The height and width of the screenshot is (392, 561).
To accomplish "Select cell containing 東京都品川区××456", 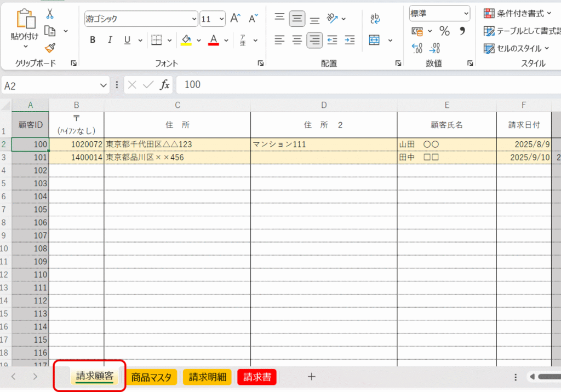I will pyautogui.click(x=177, y=158).
